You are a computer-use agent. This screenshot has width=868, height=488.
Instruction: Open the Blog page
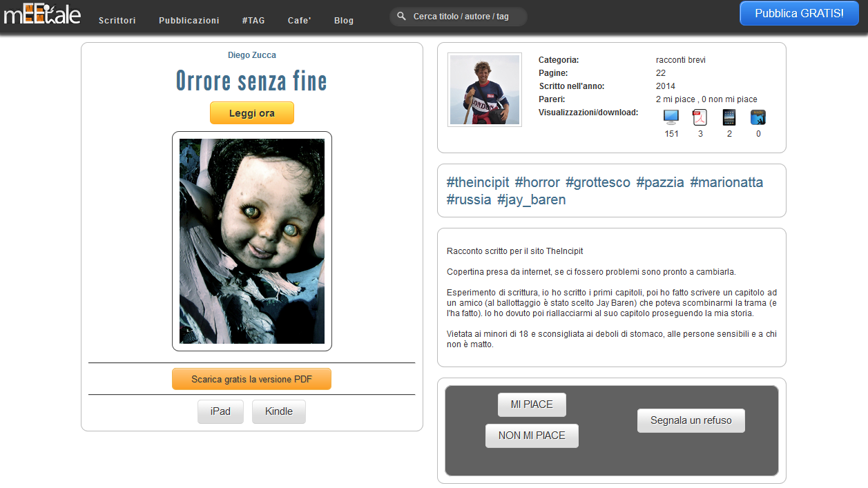tap(344, 21)
